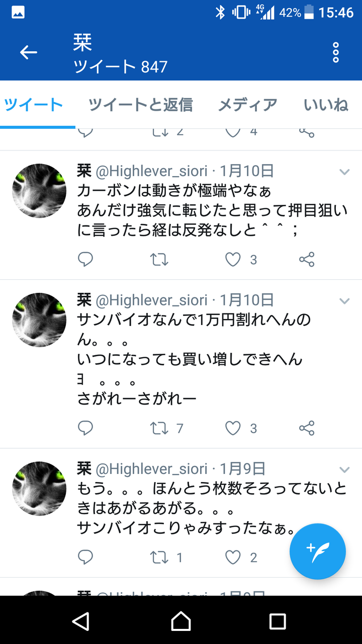Switch to ツイートと返信 tab

(141, 105)
